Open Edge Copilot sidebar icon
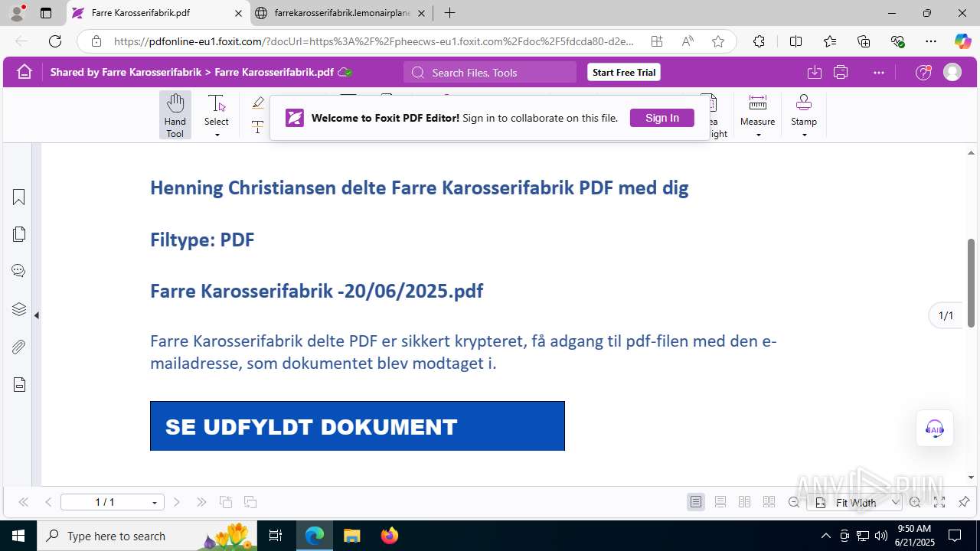This screenshot has height=551, width=980. [962, 41]
